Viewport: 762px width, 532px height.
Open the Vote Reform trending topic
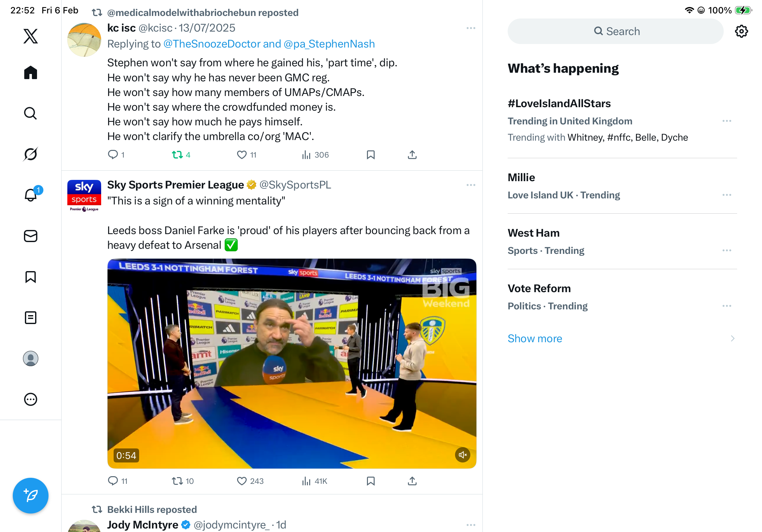point(539,288)
